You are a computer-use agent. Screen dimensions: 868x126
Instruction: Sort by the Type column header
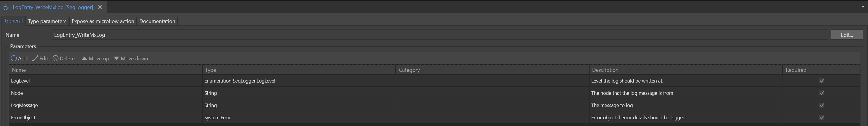pyautogui.click(x=299, y=70)
